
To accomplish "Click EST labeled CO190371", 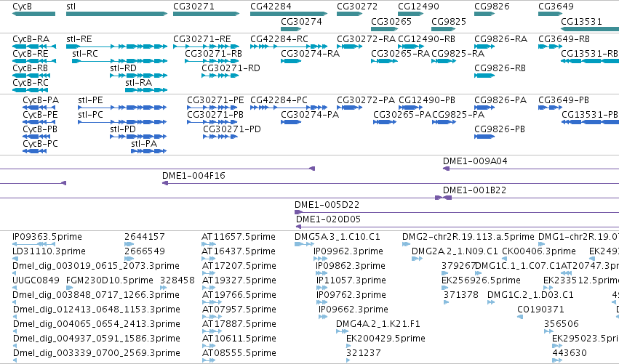I will 520,317.
